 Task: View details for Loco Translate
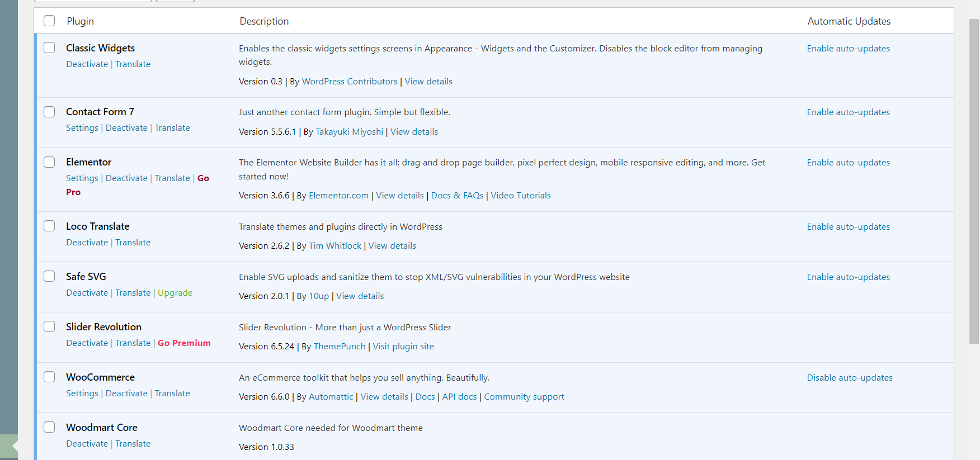click(x=392, y=246)
